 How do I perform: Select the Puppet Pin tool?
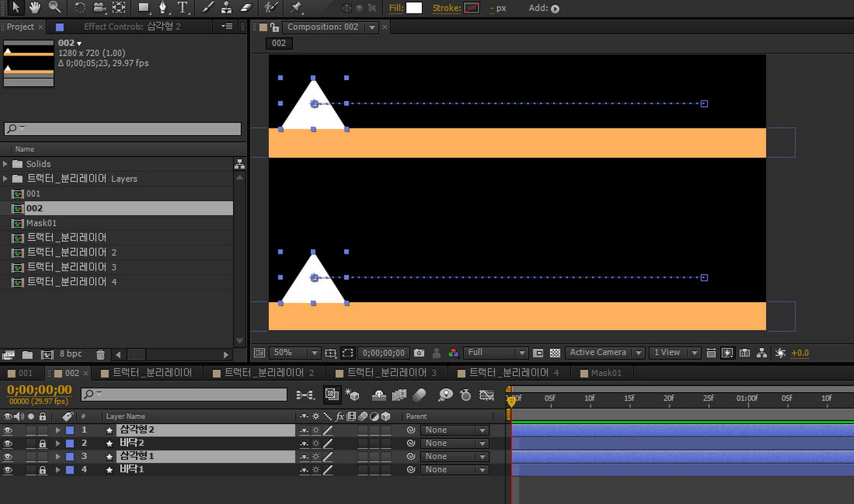(296, 8)
